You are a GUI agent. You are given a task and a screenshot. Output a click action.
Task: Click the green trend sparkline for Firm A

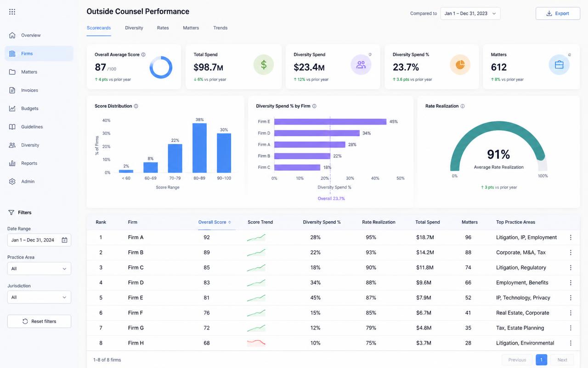pyautogui.click(x=256, y=237)
